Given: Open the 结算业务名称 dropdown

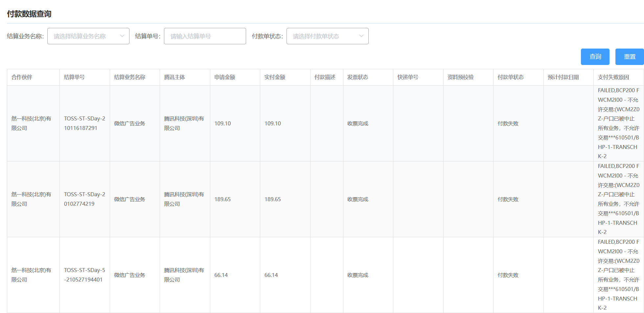Looking at the screenshot, I should tap(88, 36).
